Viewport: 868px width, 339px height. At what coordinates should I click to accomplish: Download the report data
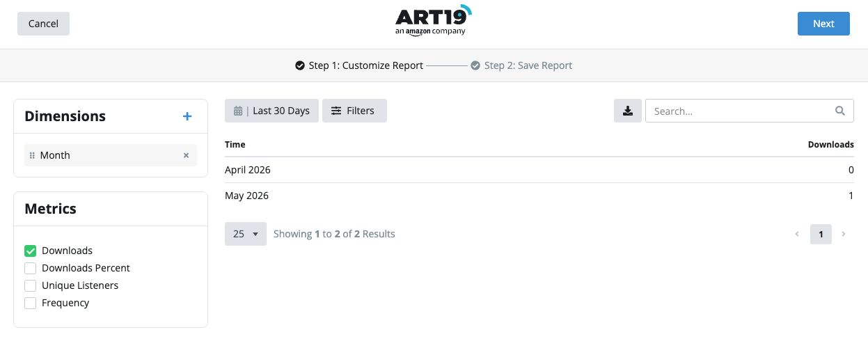pyautogui.click(x=628, y=111)
